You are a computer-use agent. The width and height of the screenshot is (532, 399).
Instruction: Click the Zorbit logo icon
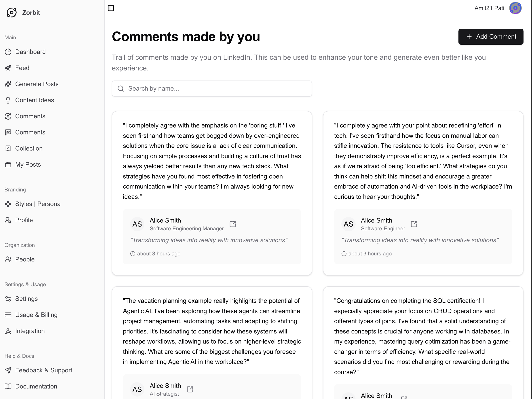[x=12, y=13]
